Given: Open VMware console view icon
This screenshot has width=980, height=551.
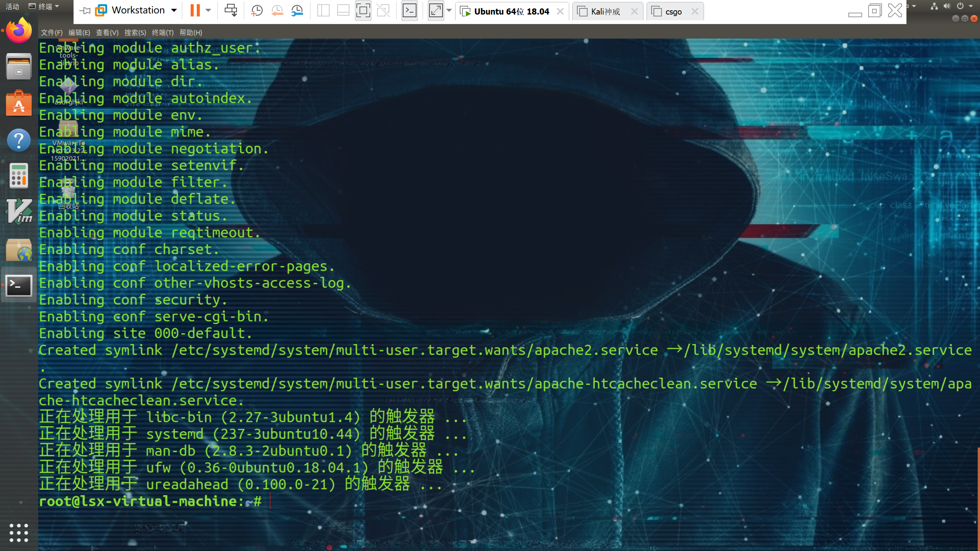Looking at the screenshot, I should tap(409, 10).
